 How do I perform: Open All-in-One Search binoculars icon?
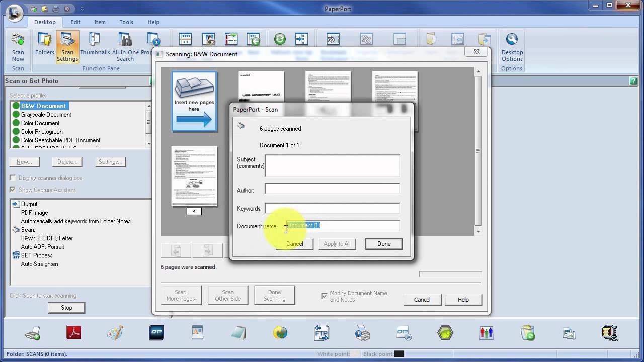(125, 47)
